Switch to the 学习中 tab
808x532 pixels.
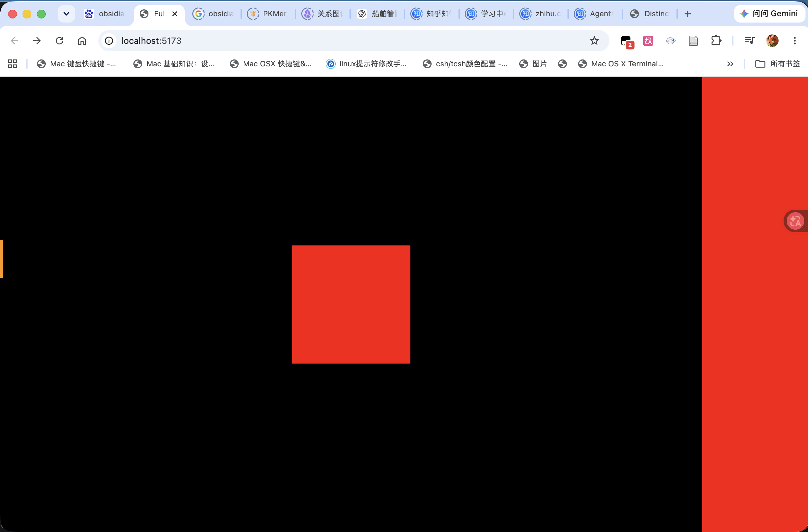point(485,13)
